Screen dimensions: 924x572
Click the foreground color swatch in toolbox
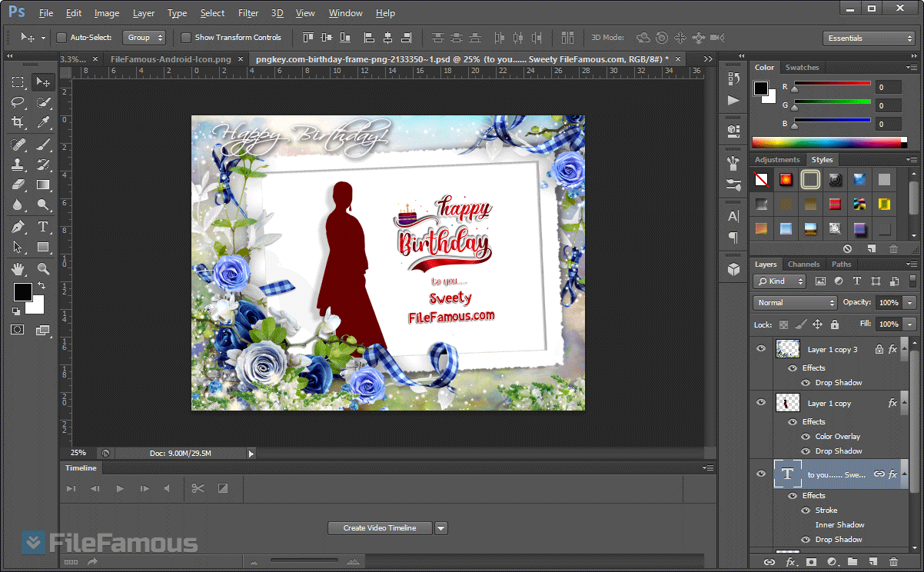(x=23, y=292)
